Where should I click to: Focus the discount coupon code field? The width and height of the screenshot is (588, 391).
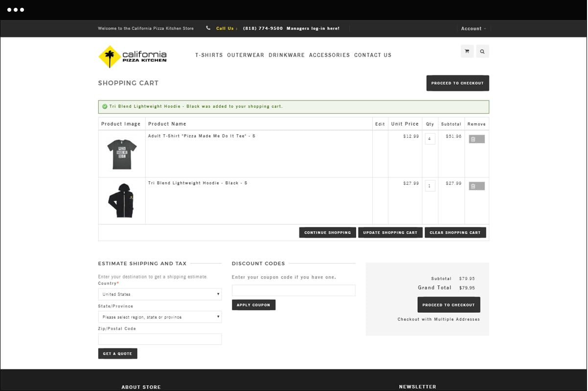coord(294,290)
